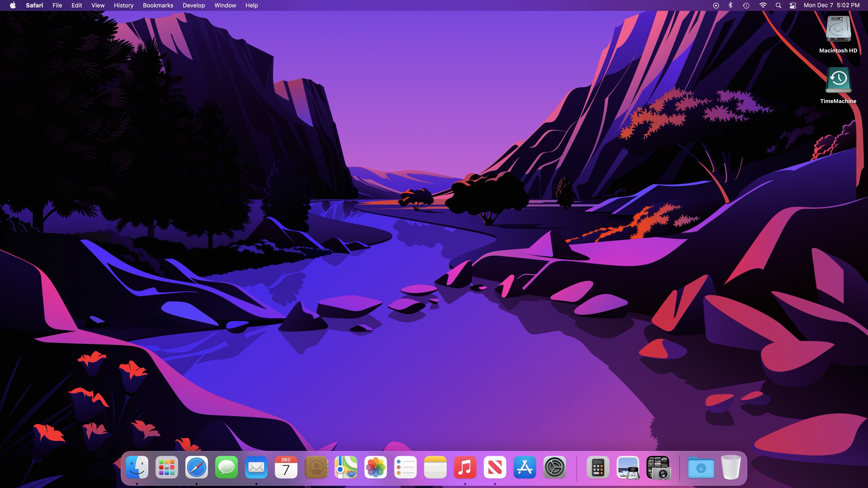Open the Maps app icon
This screenshot has height=488, width=868.
[x=346, y=467]
